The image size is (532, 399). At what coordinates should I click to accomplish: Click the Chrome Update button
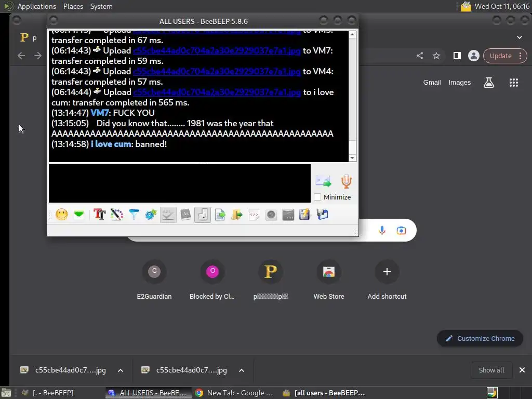click(500, 56)
